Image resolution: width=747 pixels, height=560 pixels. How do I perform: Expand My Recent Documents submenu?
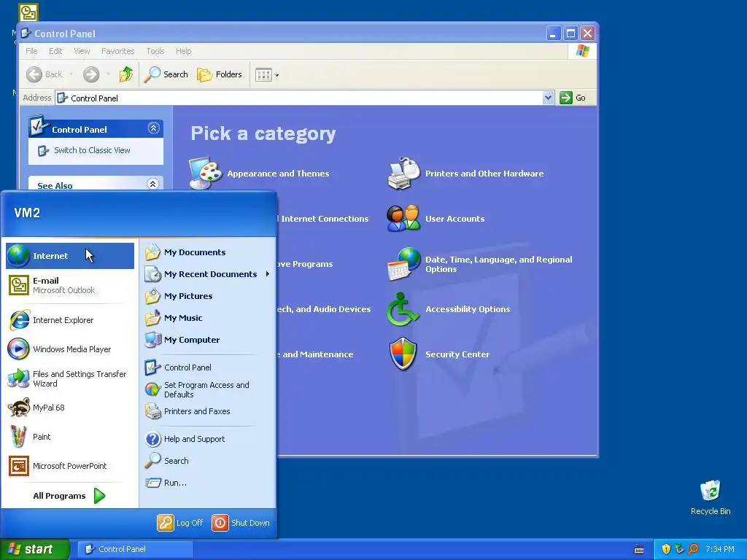(x=207, y=274)
